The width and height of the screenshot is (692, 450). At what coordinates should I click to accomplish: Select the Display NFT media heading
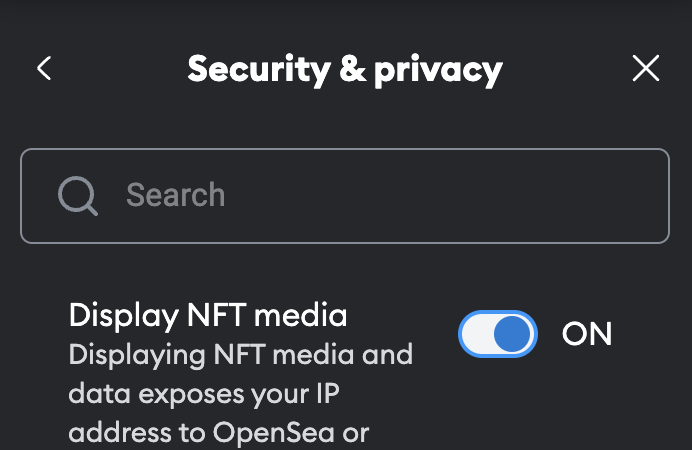coord(208,315)
